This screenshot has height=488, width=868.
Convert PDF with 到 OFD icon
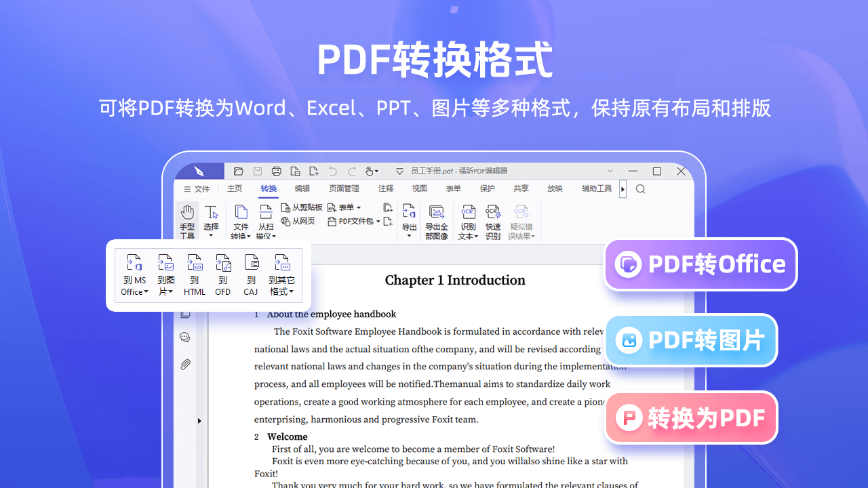223,263
